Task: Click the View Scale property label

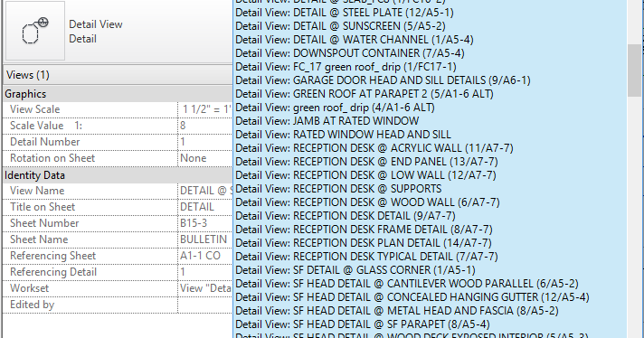Action: (x=35, y=109)
